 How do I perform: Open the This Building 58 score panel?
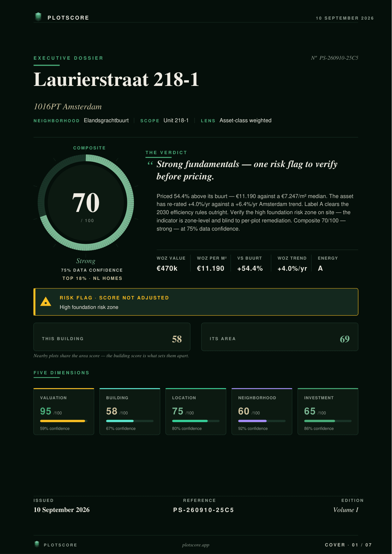click(x=112, y=337)
